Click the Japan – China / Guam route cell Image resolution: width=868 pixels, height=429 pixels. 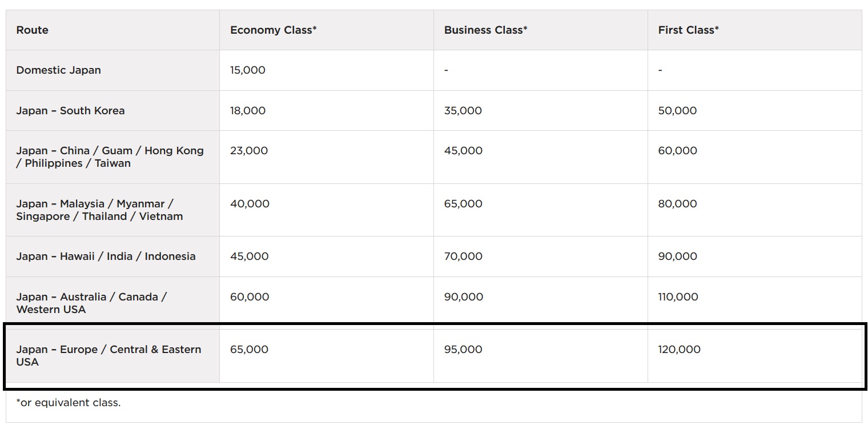(110, 157)
